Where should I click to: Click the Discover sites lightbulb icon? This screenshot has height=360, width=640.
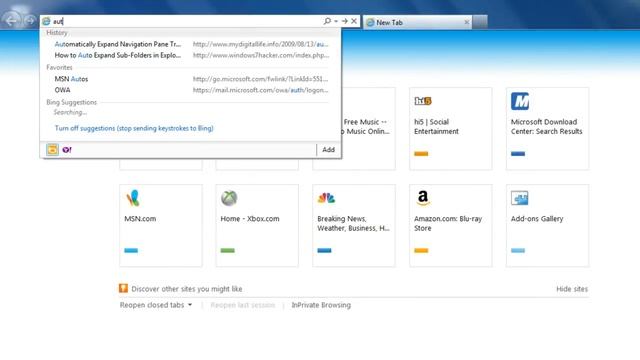tap(123, 289)
